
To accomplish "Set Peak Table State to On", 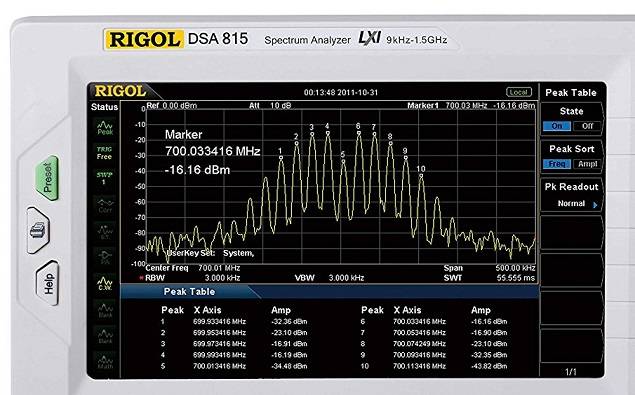I will pos(557,126).
